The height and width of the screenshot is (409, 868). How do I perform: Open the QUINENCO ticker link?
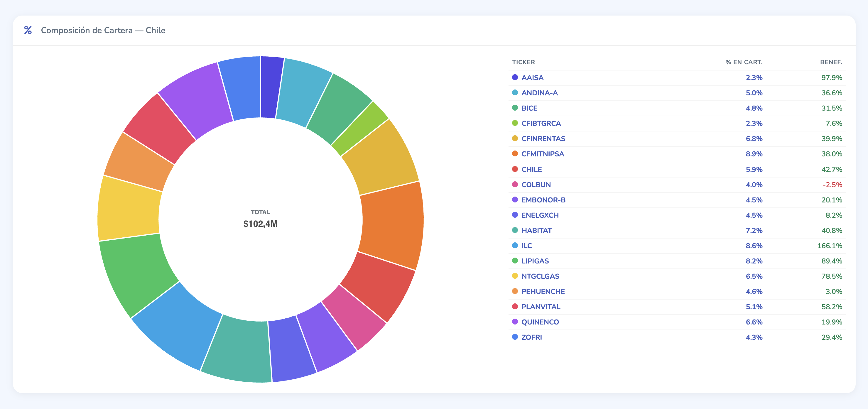[x=540, y=322]
